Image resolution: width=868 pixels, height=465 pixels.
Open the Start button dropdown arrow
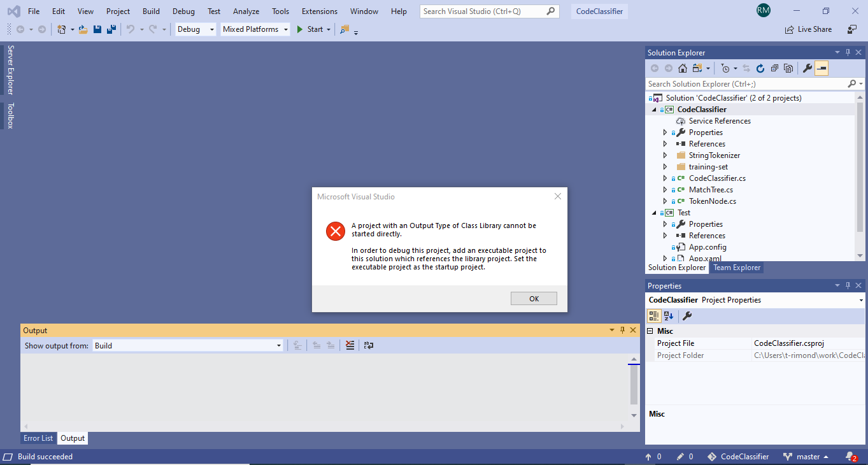click(x=329, y=29)
